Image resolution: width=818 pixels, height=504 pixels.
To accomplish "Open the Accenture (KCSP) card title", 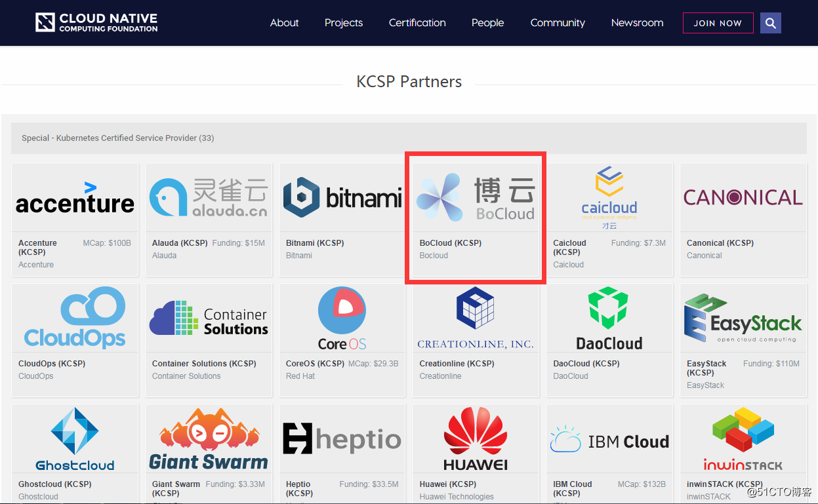I will [37, 247].
